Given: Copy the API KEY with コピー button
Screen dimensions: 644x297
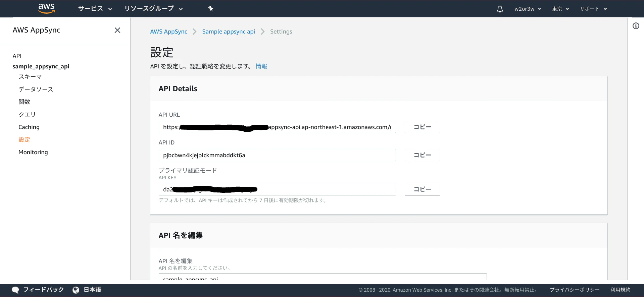Looking at the screenshot, I should pyautogui.click(x=422, y=189).
